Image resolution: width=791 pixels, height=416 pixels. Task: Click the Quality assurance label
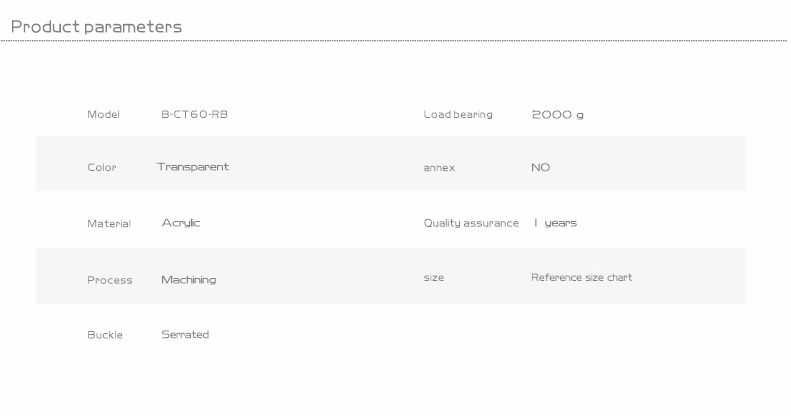click(x=471, y=223)
